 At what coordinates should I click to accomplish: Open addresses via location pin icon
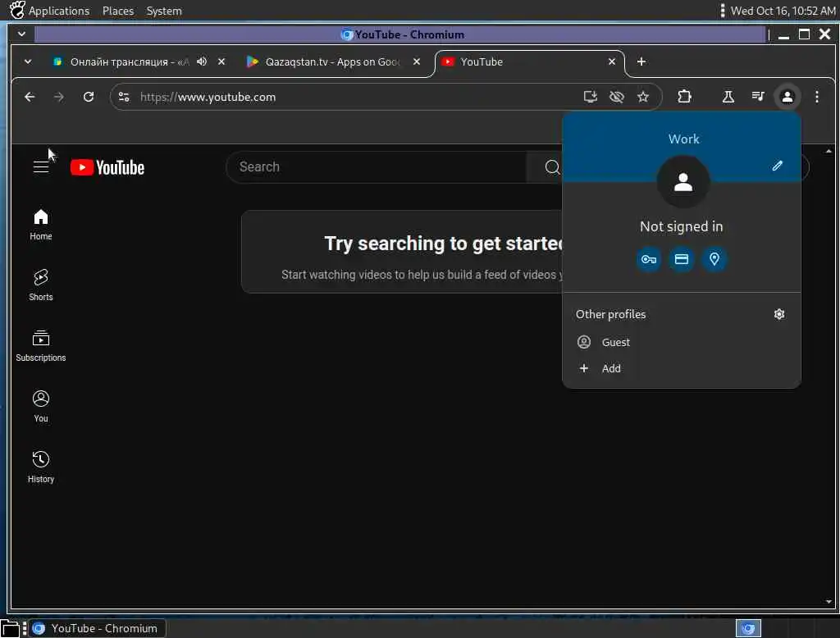tap(714, 260)
